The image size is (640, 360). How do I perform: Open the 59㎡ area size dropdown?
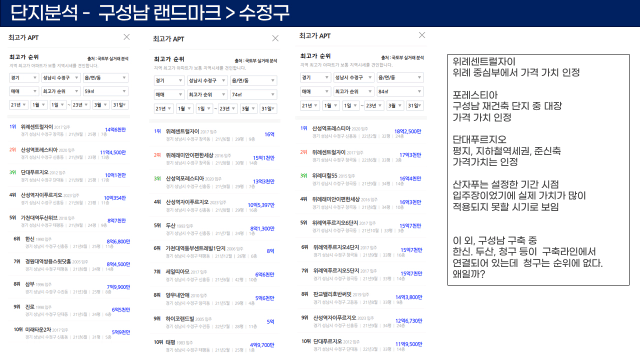point(106,91)
